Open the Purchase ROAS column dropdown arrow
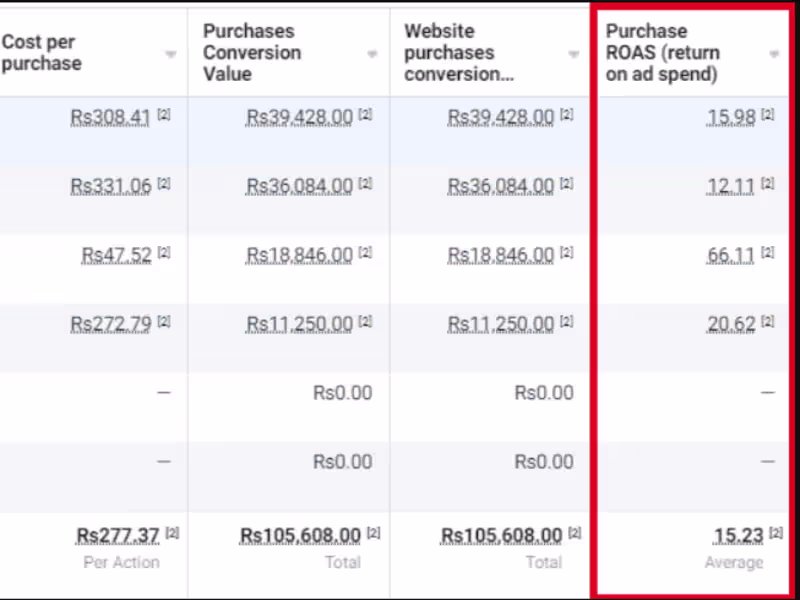Viewport: 800px width, 600px height. pos(774,54)
